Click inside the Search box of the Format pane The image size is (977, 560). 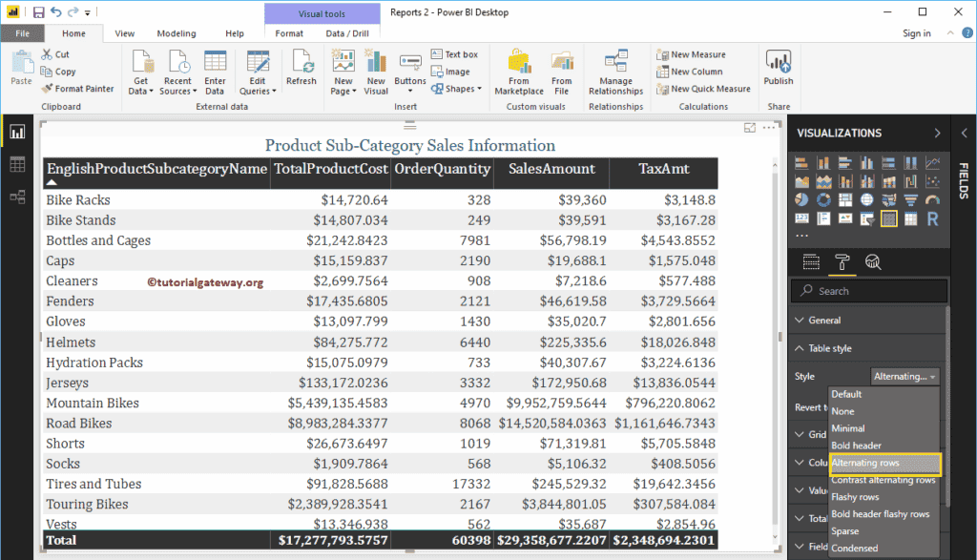click(868, 290)
